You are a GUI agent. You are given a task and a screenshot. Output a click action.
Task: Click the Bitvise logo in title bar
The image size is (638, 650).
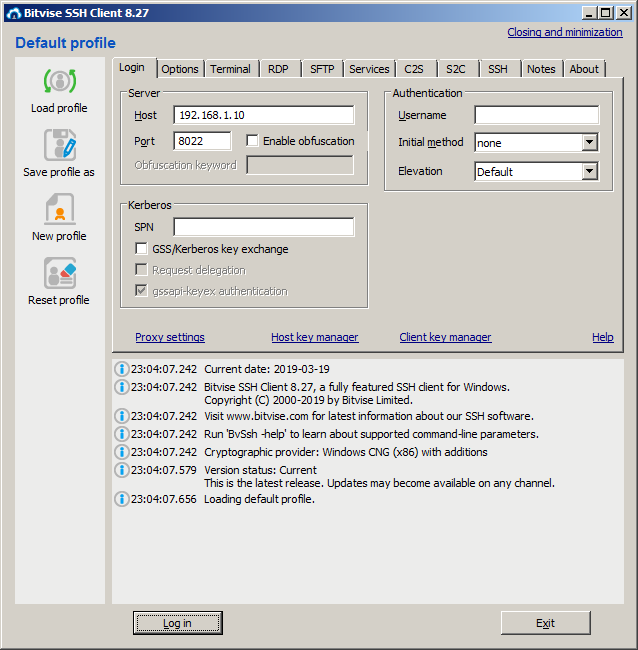14,13
